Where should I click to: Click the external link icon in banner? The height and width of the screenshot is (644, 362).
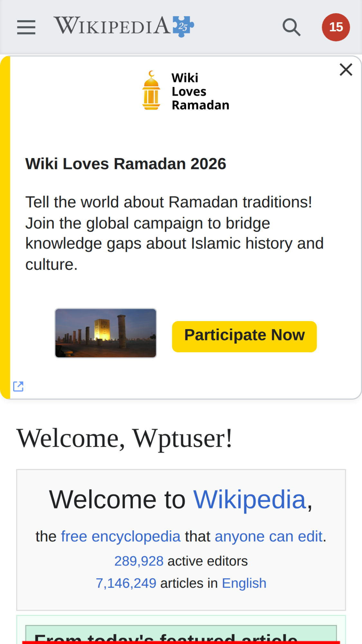pos(18,386)
